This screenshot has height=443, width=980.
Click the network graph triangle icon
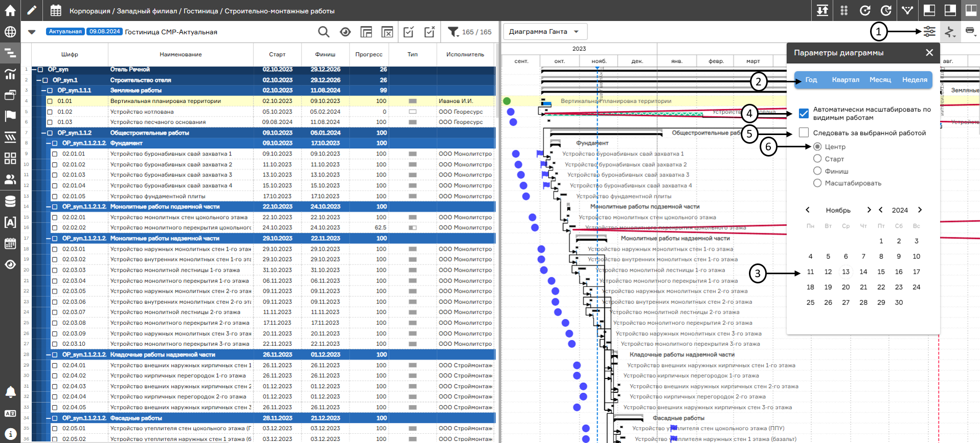(907, 10)
